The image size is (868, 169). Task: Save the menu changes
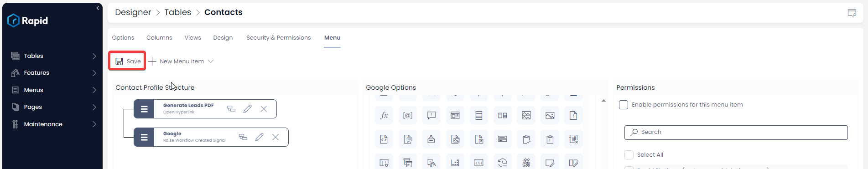point(127,61)
